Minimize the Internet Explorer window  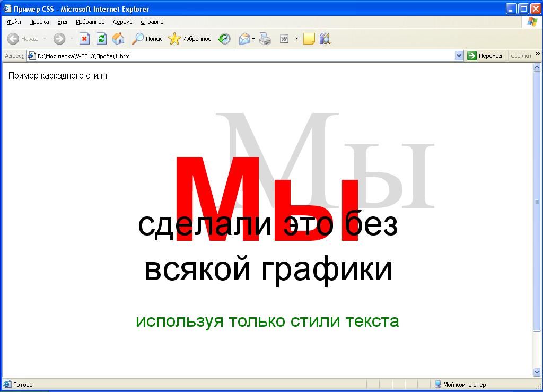511,8
